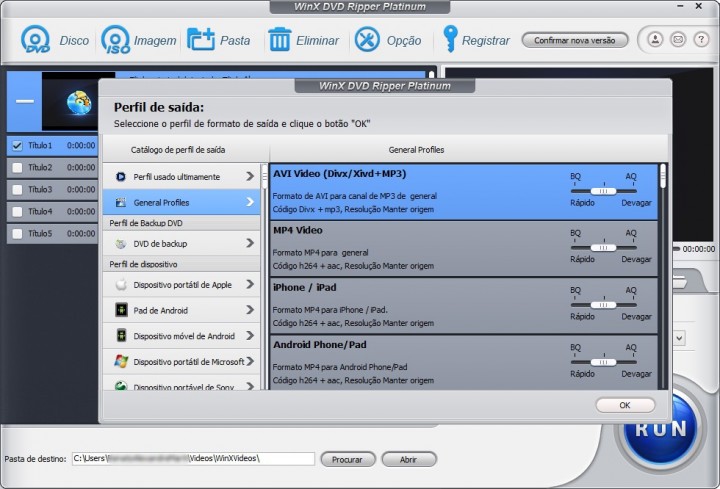Image resolution: width=720 pixels, height=489 pixels.
Task: Expand Dispositivo portátil de Apple chevron
Action: pos(250,284)
